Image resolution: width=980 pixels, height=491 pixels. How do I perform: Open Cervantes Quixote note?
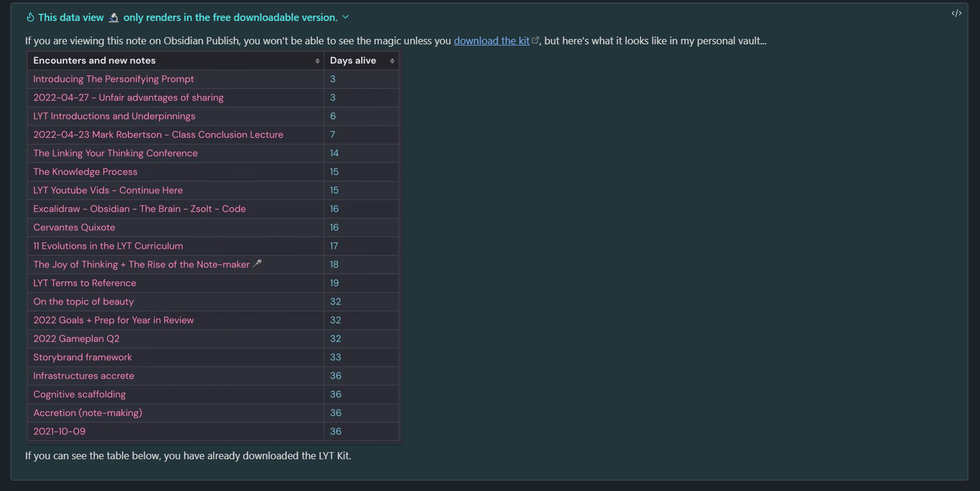(74, 228)
